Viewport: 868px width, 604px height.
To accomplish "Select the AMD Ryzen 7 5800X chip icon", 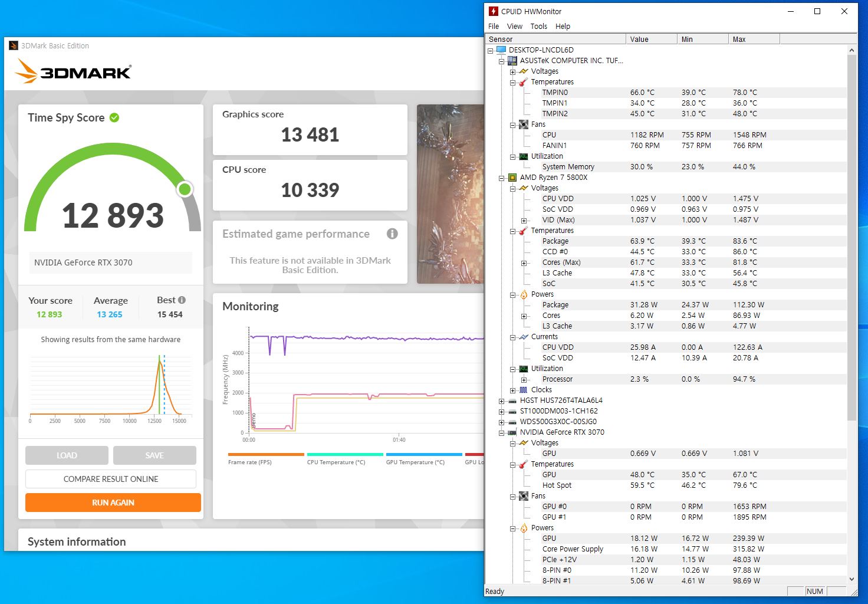I will [x=512, y=178].
